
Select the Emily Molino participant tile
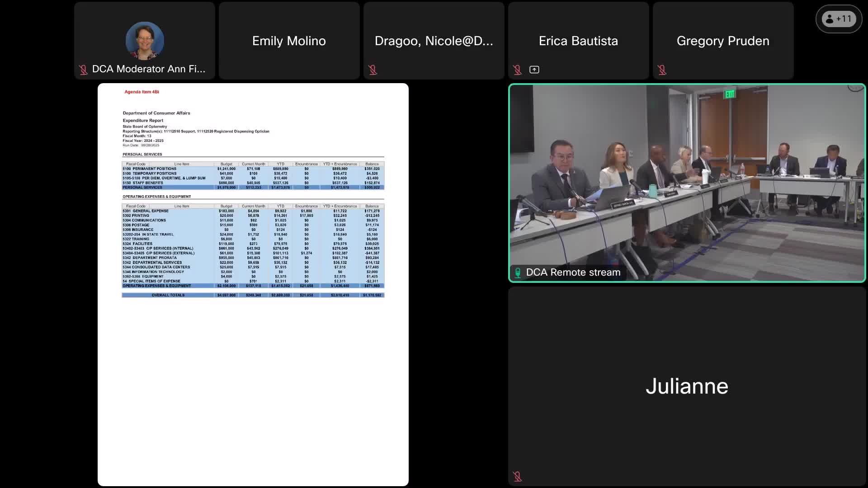[x=289, y=41]
